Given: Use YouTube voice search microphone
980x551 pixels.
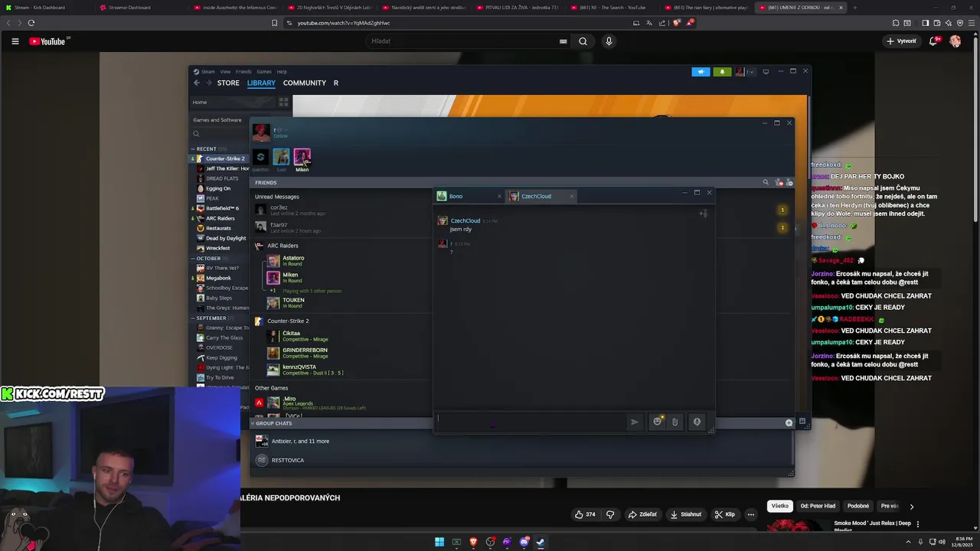Looking at the screenshot, I should click(x=609, y=41).
